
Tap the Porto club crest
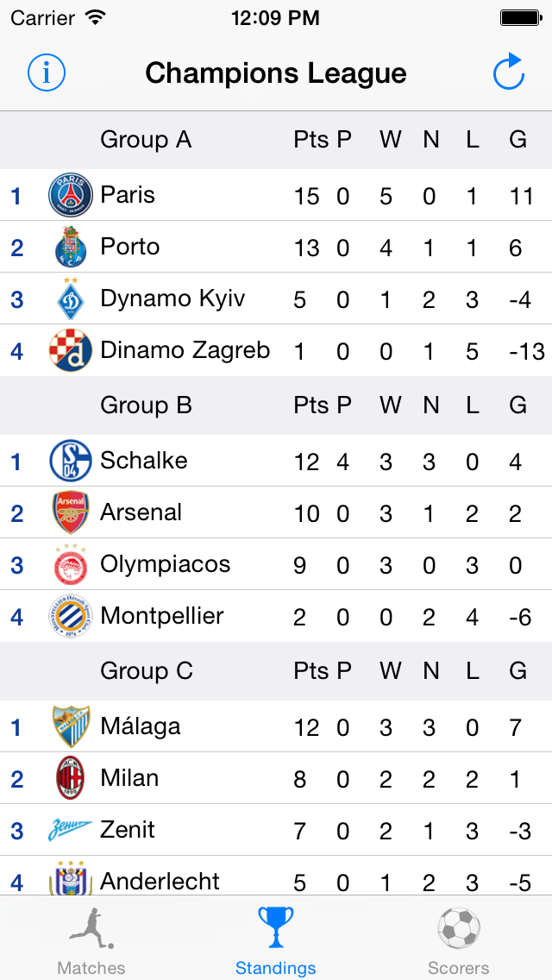point(71,248)
